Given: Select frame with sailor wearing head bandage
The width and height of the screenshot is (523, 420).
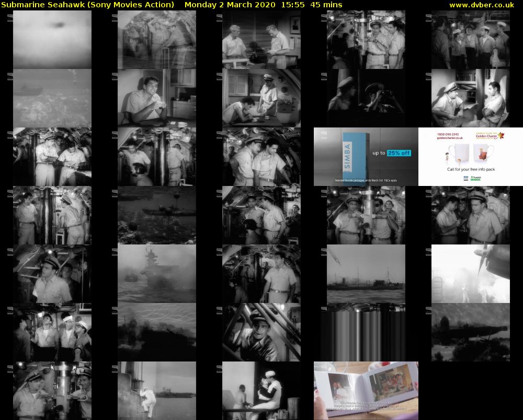Looking at the screenshot, I should [x=52, y=332].
